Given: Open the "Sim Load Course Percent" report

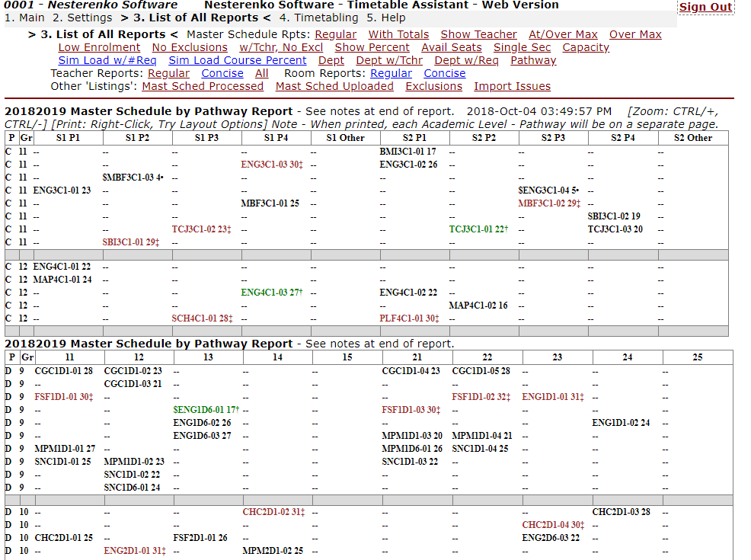Looking at the screenshot, I should pyautogui.click(x=237, y=60).
